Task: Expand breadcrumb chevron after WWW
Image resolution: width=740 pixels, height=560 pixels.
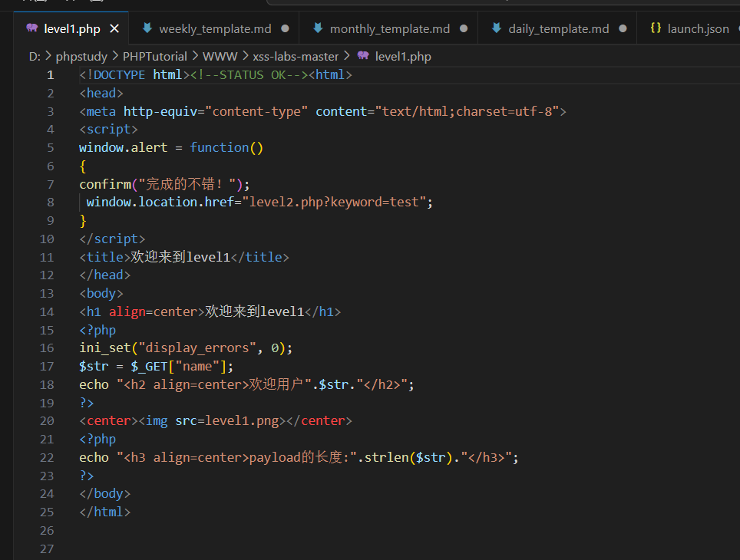Action: [x=245, y=57]
